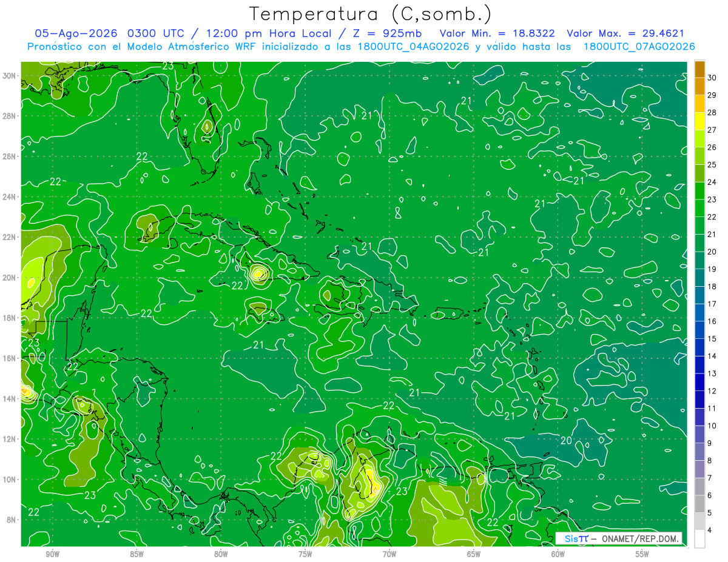
Task: Click the '30N' latitude axis label
Action: pyautogui.click(x=10, y=76)
